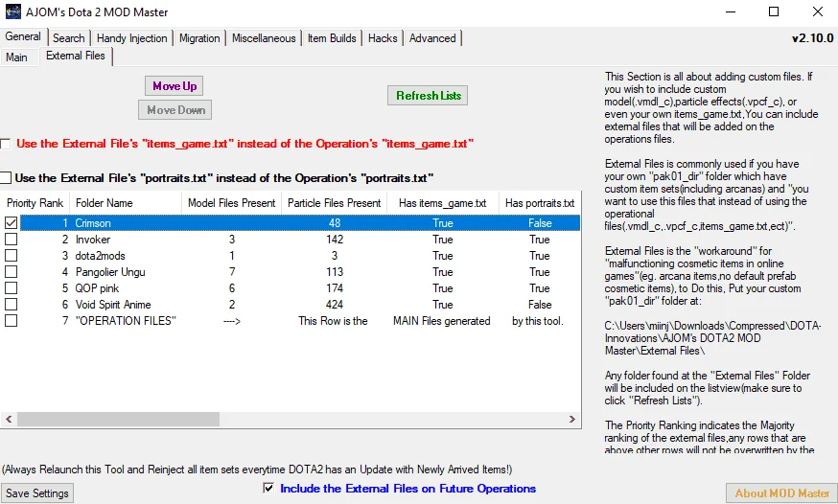Switch to Item Builds tab
This screenshot has width=838, height=504.
(332, 38)
